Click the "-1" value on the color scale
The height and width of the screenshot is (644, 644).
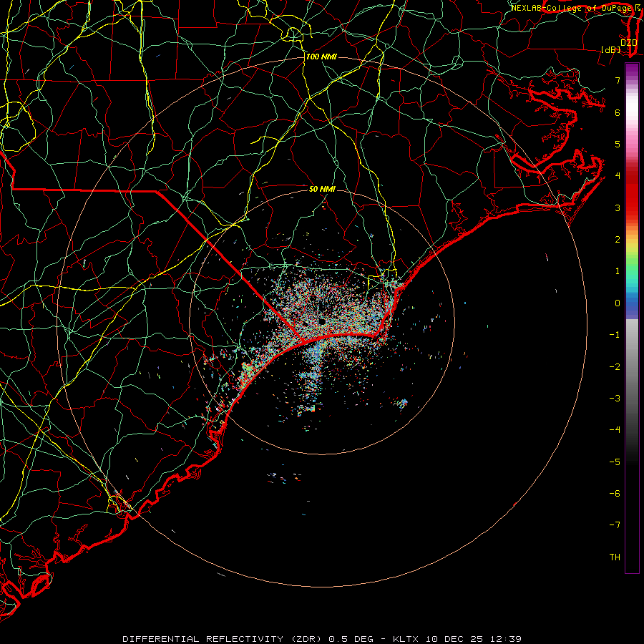pyautogui.click(x=615, y=335)
